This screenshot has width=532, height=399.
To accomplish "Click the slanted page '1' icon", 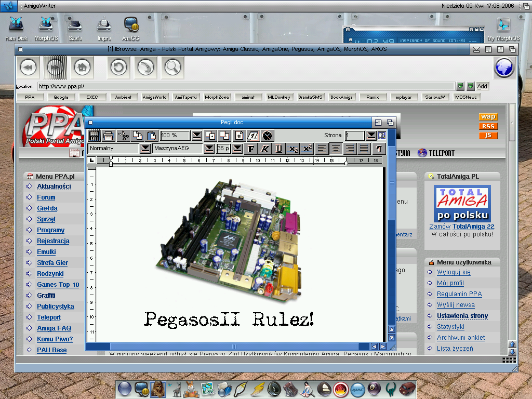I will pyautogui.click(x=253, y=136).
